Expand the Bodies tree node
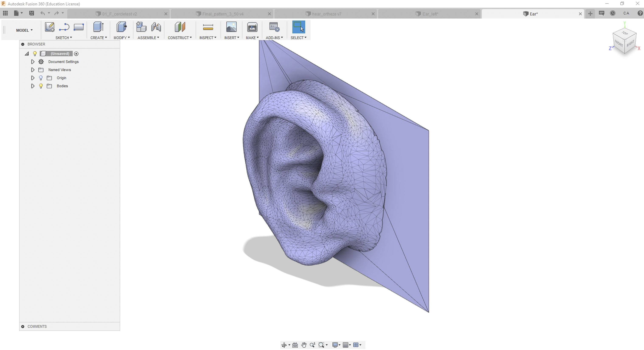The width and height of the screenshot is (644, 350). [x=33, y=86]
